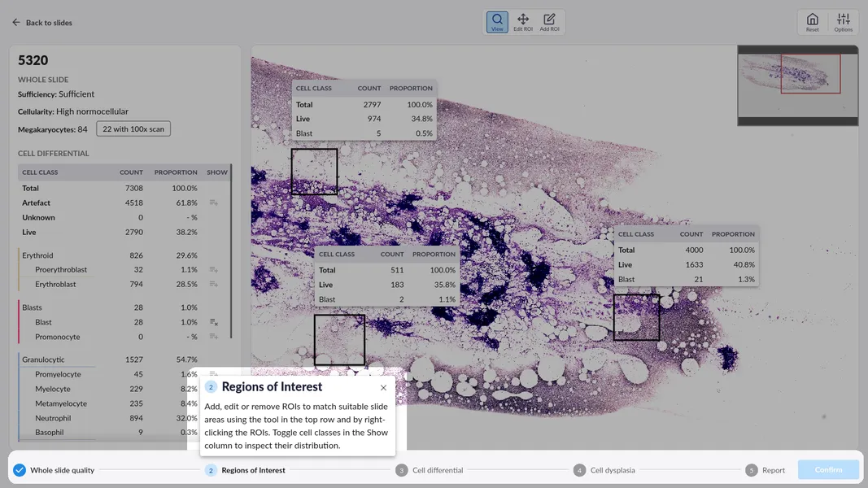The height and width of the screenshot is (488, 868).
Task: Close the Regions of Interest tooltip
Action: [383, 388]
